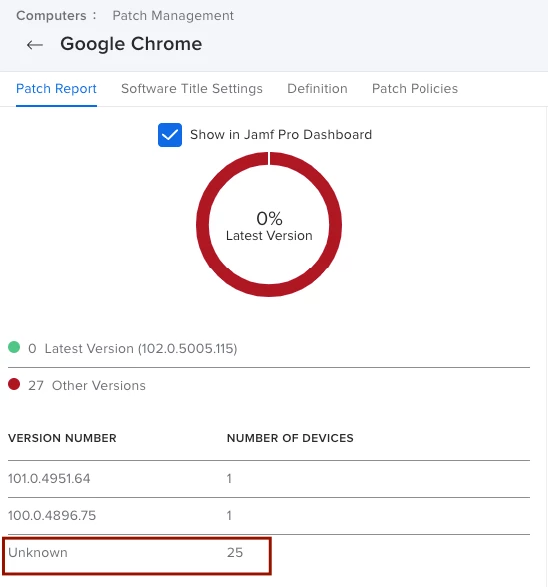Image resolution: width=548 pixels, height=587 pixels.
Task: Click the Computers breadcrumb link
Action: point(51,16)
